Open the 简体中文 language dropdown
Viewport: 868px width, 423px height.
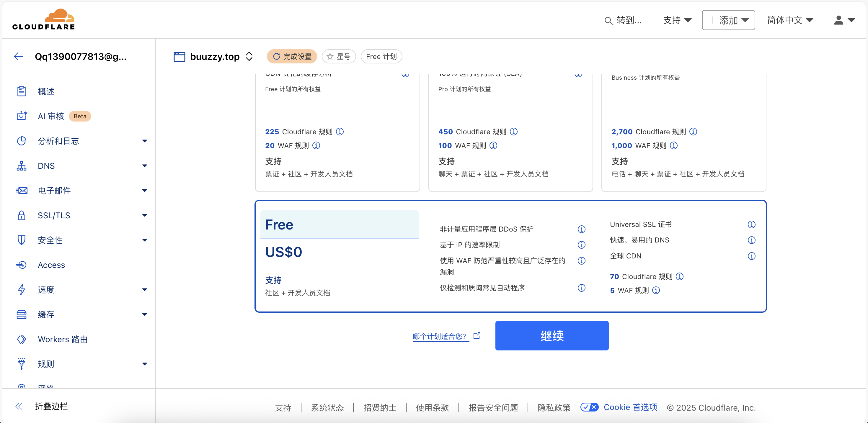(x=790, y=20)
